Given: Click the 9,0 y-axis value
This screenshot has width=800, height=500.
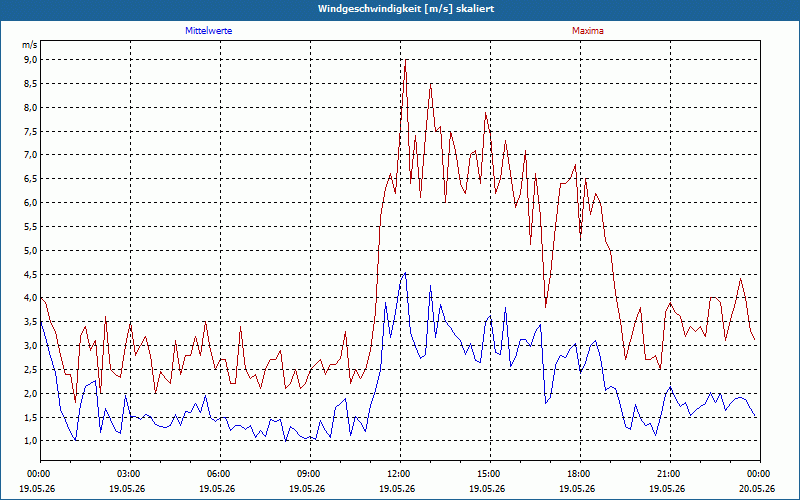Looking at the screenshot, I should (31, 60).
